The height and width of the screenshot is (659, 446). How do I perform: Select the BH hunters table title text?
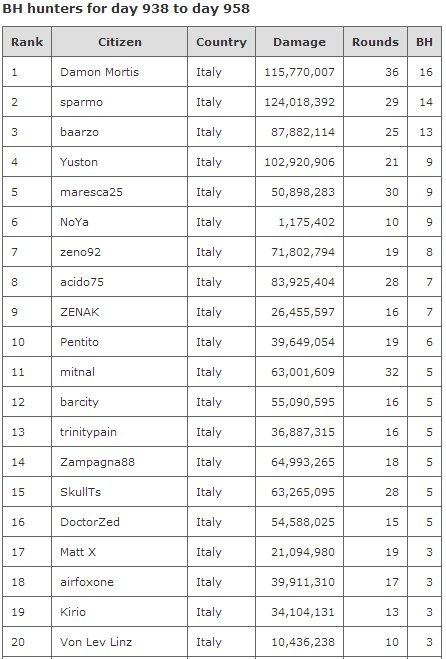tap(126, 8)
